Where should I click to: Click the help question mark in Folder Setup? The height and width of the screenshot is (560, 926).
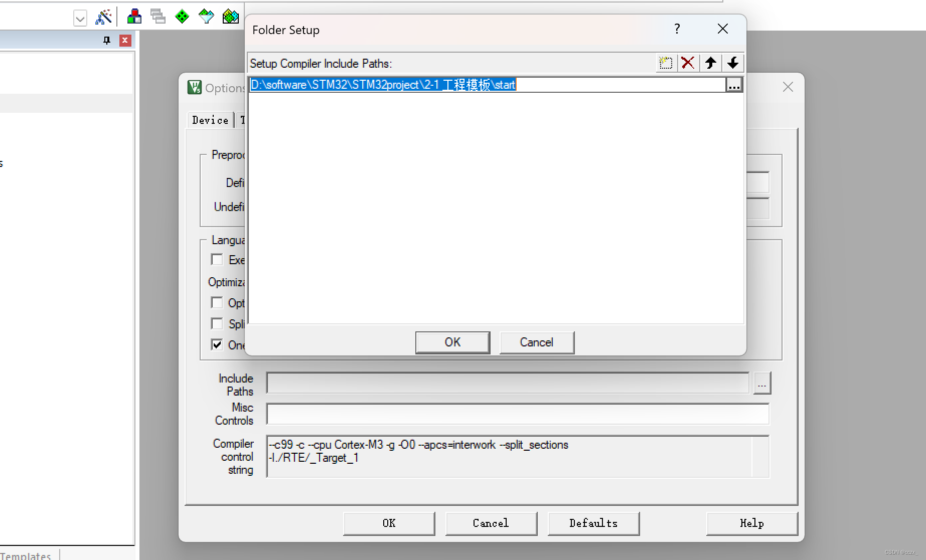[677, 29]
